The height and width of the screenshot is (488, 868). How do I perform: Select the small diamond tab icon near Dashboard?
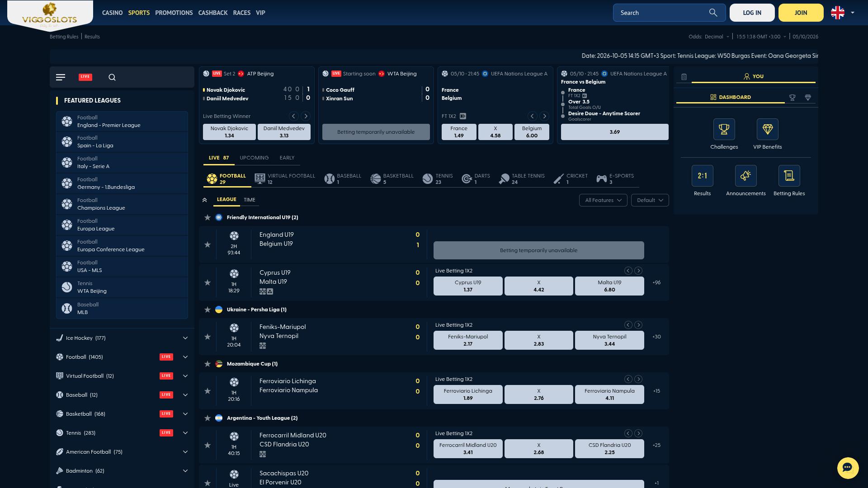808,98
